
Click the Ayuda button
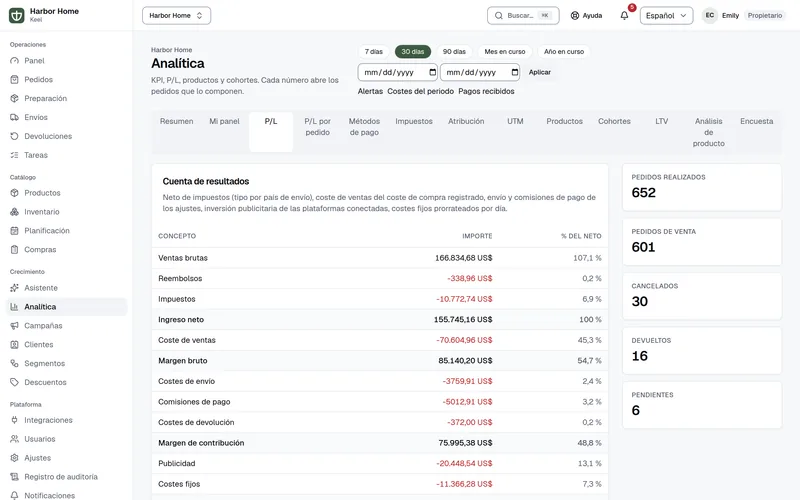click(586, 15)
